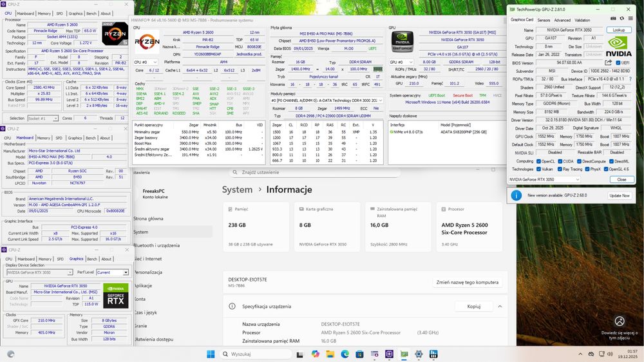Open Microsoft Edge from taskbar
This screenshot has width=644, height=362.
(x=345, y=354)
